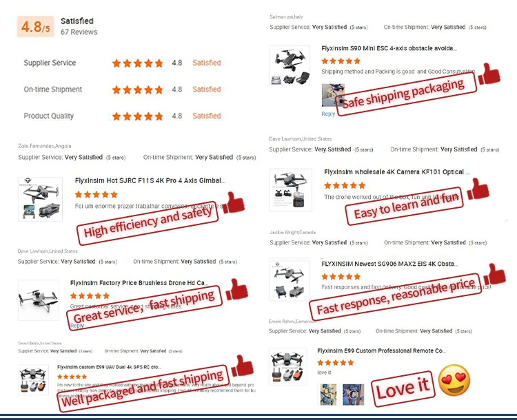Open FLYXINSIM Newest SG906 MAX2 product title
The height and width of the screenshot is (420, 517).
tap(389, 264)
